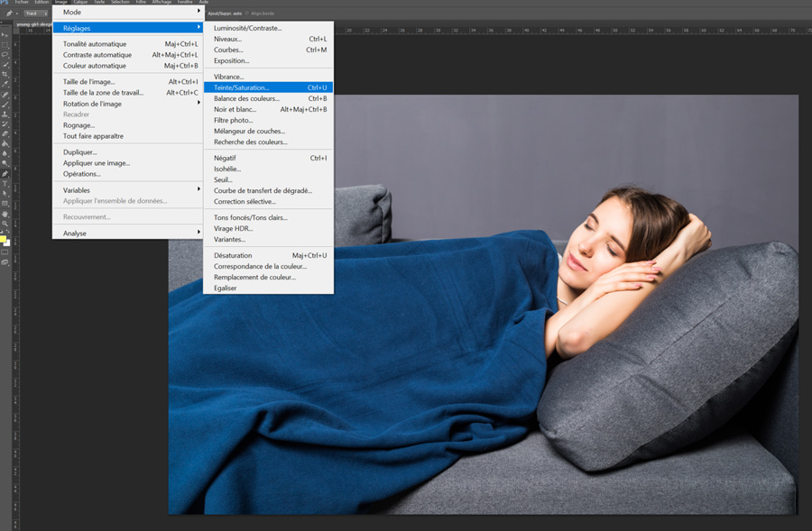Switch to the young-girl-sleeping document tab
This screenshot has height=531, width=812.
(33, 23)
